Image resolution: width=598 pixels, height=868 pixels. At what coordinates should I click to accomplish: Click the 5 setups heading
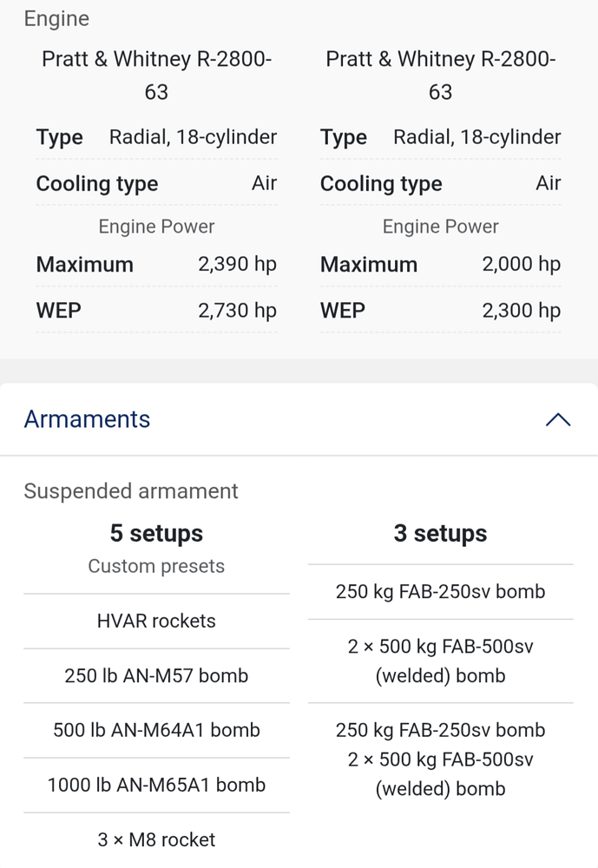[156, 533]
